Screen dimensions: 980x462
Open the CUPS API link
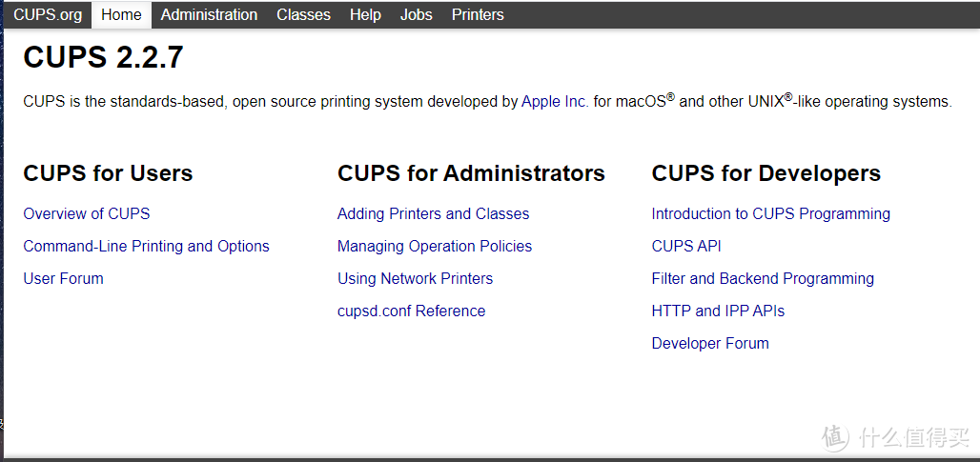686,246
